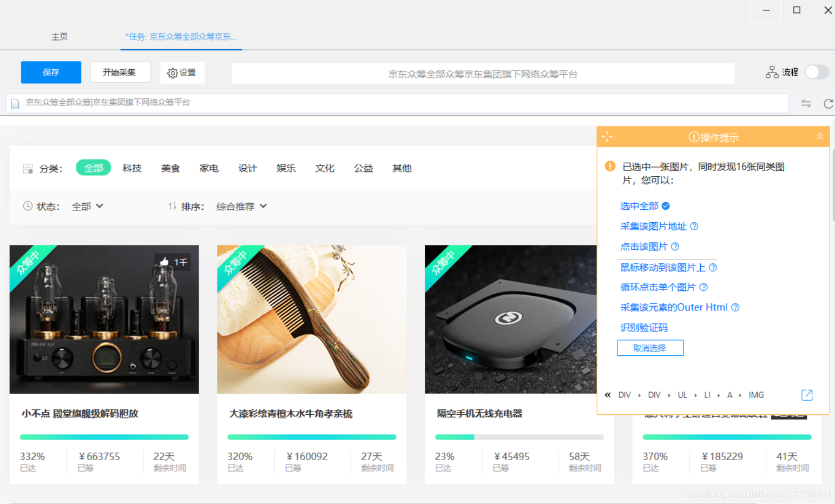Click the help icon next to 采集该元素的Outer Html
The width and height of the screenshot is (835, 504).
(735, 307)
